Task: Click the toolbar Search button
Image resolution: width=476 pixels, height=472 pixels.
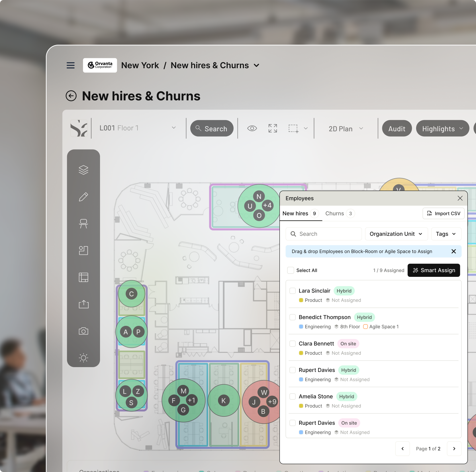Action: pyautogui.click(x=212, y=128)
